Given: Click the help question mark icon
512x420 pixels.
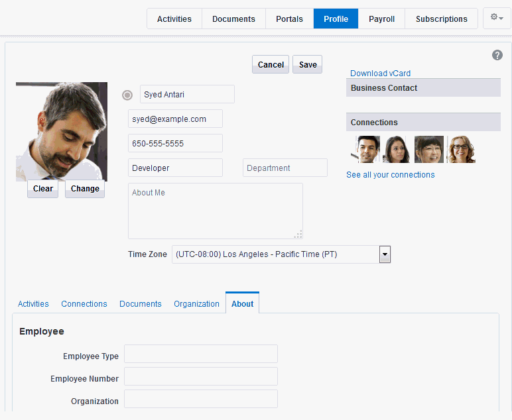Looking at the screenshot, I should pyautogui.click(x=497, y=55).
